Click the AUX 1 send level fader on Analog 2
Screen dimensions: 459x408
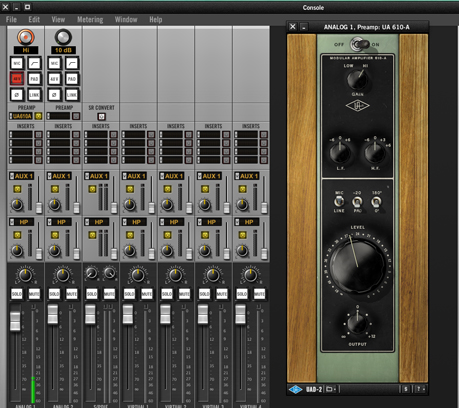coord(77,207)
